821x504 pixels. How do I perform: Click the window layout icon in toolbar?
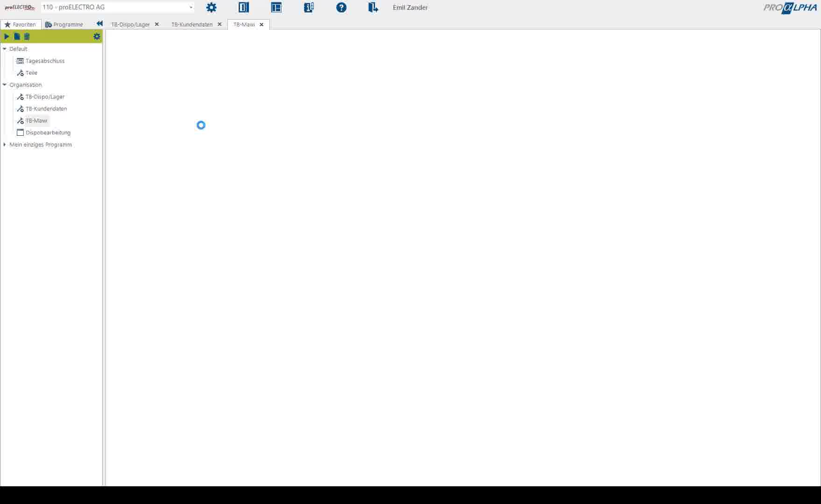276,7
